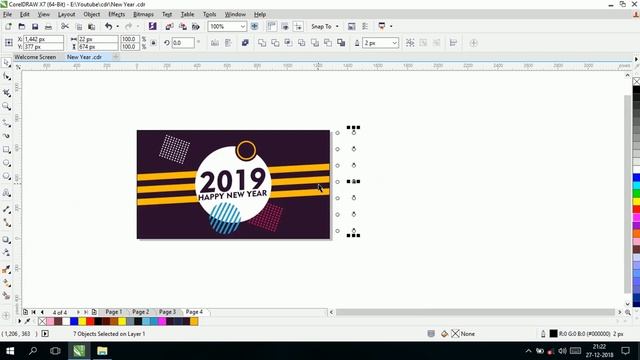This screenshot has height=360, width=640.
Task: Select the Rectangle tool
Action: [7, 150]
